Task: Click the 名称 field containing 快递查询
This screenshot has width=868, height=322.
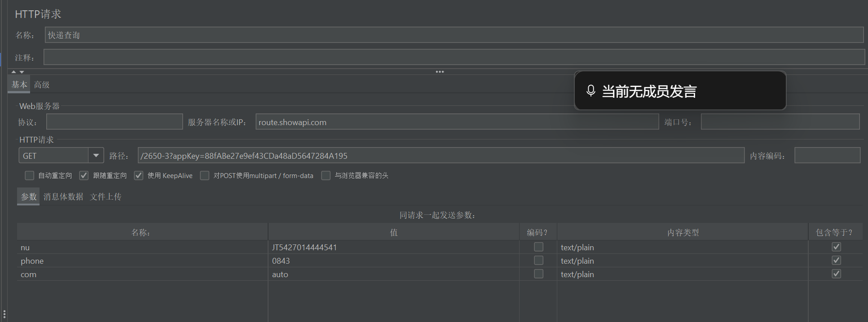Action: 454,35
